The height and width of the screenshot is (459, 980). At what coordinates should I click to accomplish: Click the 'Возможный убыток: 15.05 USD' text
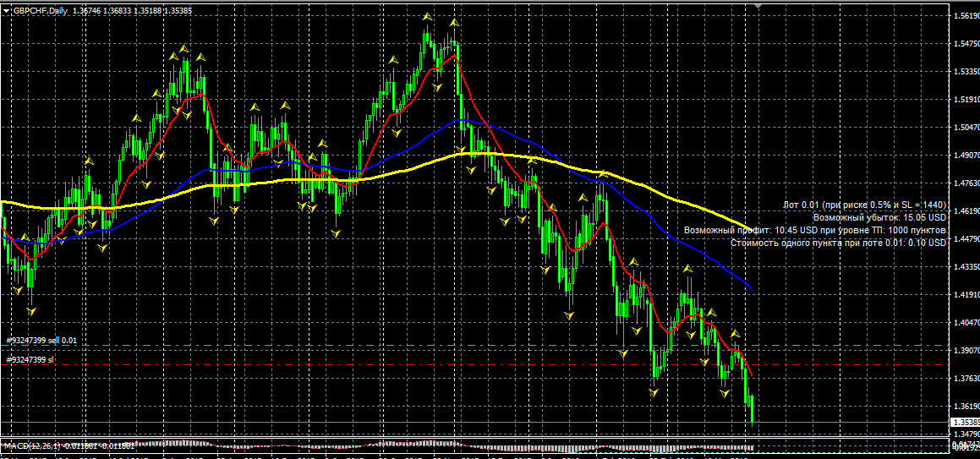(x=880, y=217)
